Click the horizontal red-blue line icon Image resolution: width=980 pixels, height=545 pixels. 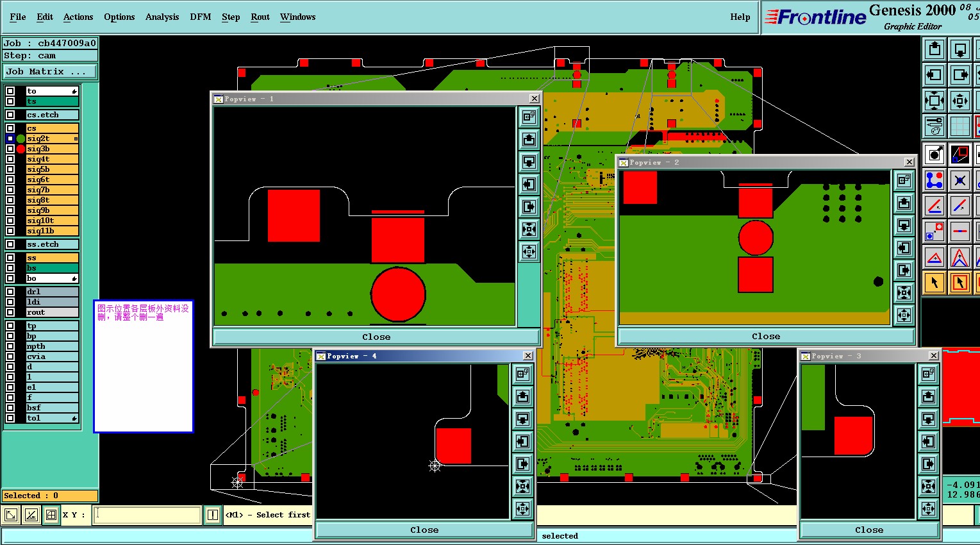pyautogui.click(x=960, y=231)
